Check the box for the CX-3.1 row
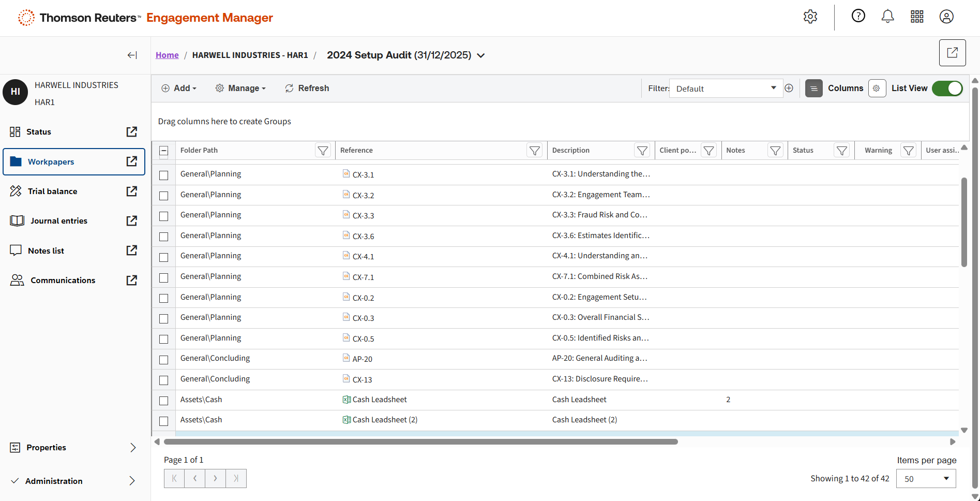980x501 pixels. pyautogui.click(x=164, y=175)
